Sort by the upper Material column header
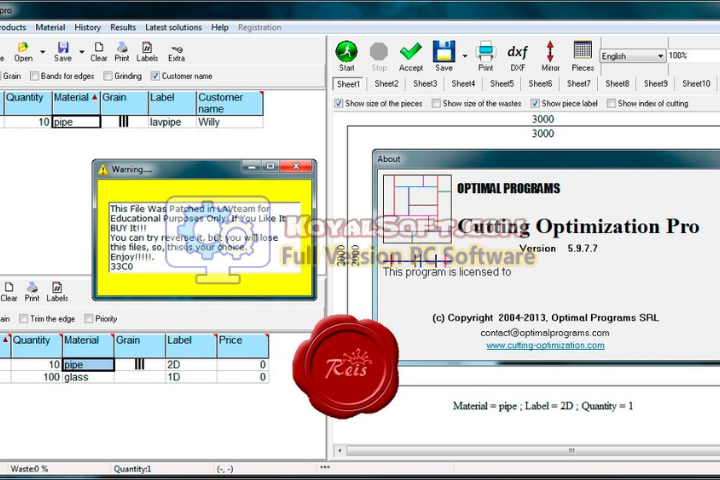720x480 pixels. click(x=76, y=103)
